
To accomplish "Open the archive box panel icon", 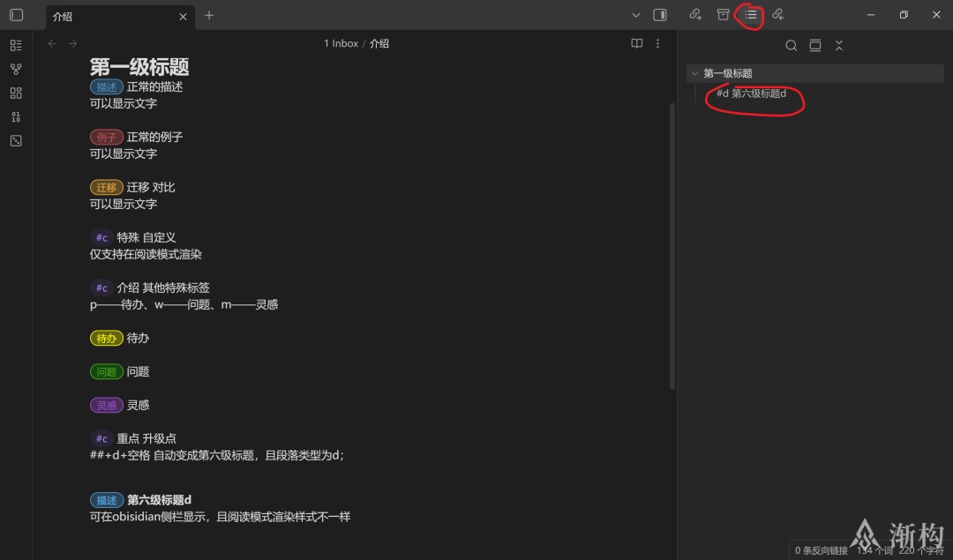I will [724, 15].
